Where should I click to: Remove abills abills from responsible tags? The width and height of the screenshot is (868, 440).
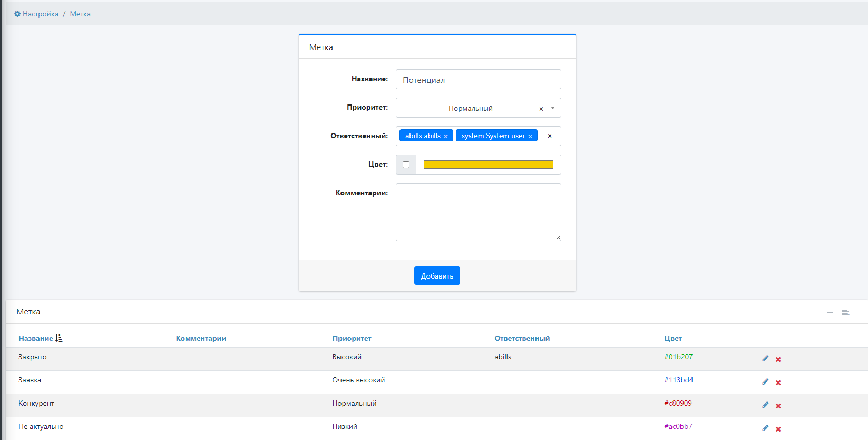[446, 136]
